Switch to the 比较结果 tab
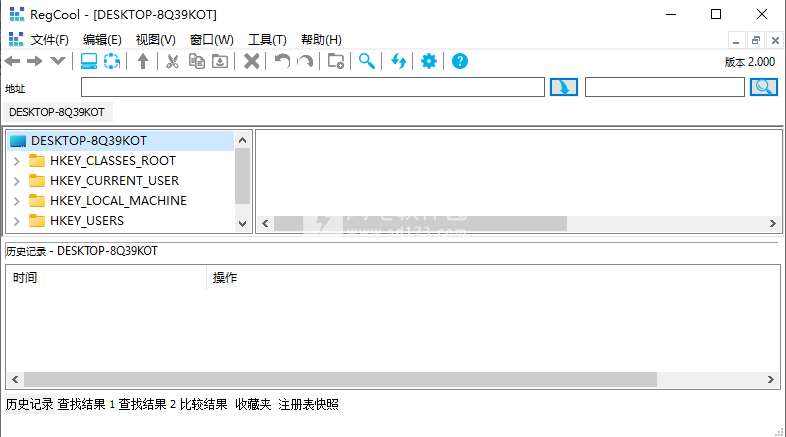Image resolution: width=786 pixels, height=437 pixels. [x=204, y=404]
